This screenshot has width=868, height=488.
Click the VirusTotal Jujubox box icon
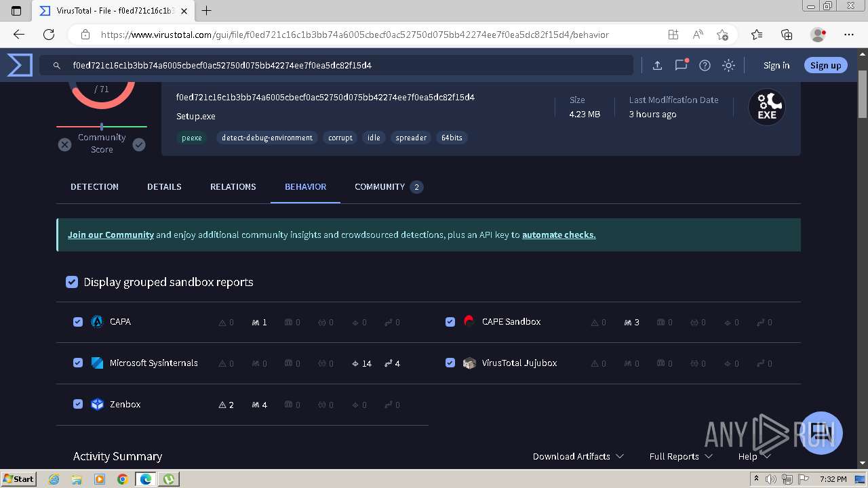pyautogui.click(x=469, y=363)
